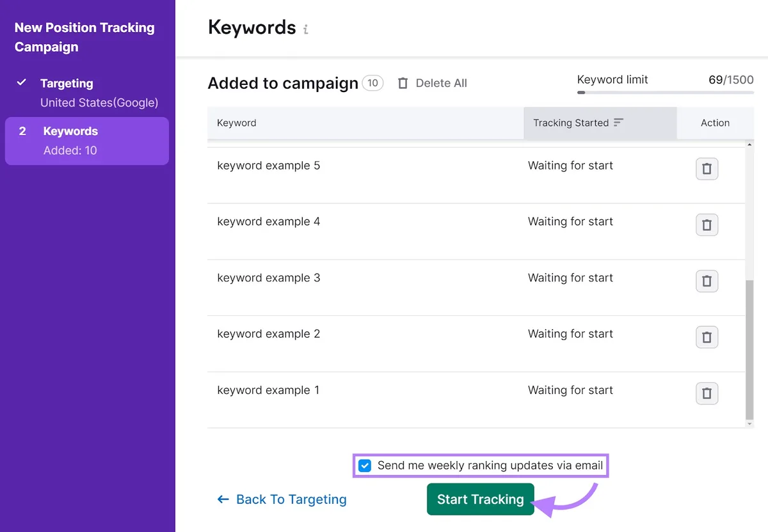The height and width of the screenshot is (532, 768).
Task: Click the Keyword column header
Action: pyautogui.click(x=365, y=123)
